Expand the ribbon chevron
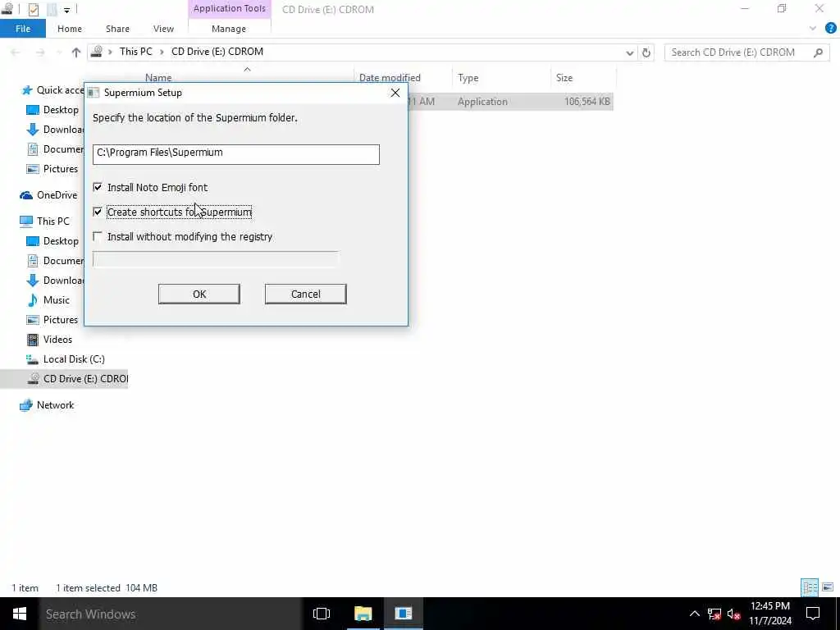Image resolution: width=840 pixels, height=630 pixels. click(x=813, y=29)
